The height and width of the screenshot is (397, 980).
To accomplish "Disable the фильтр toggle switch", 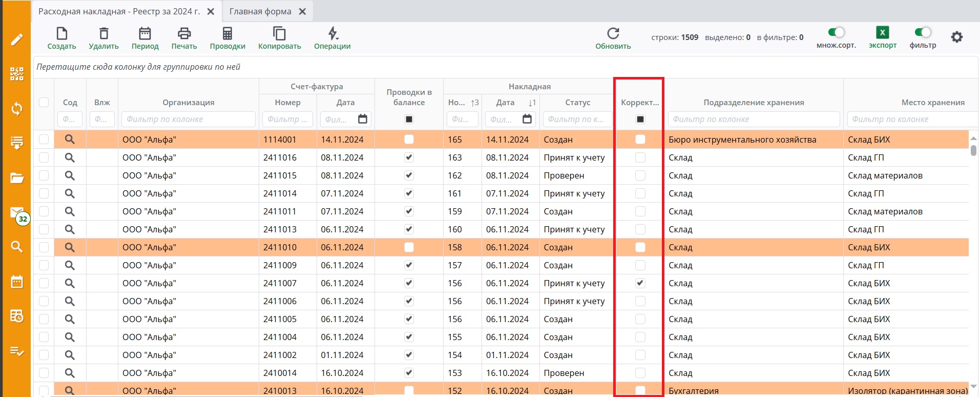I will point(923,32).
